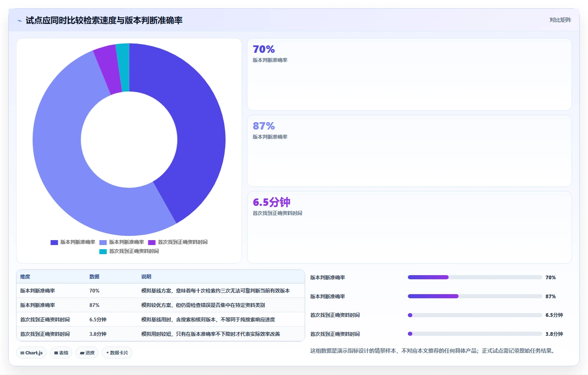Click the 70% metric card value
The image size is (588, 375).
(x=264, y=50)
